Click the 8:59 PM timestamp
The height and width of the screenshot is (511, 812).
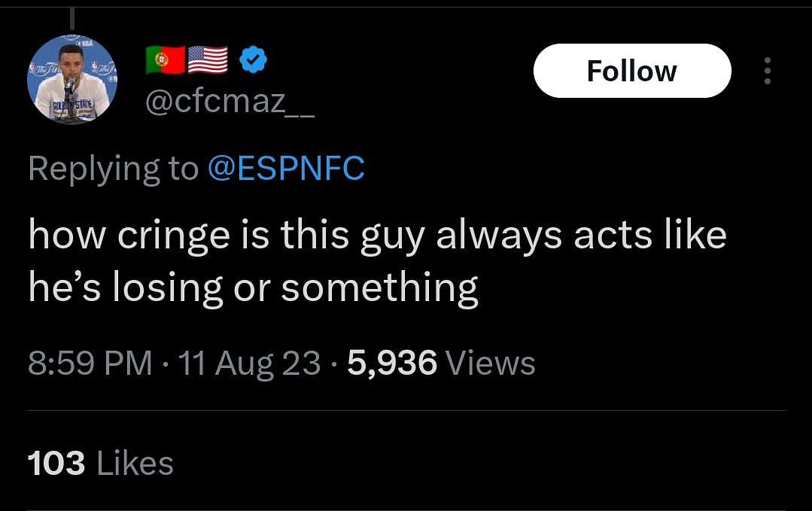click(x=90, y=363)
